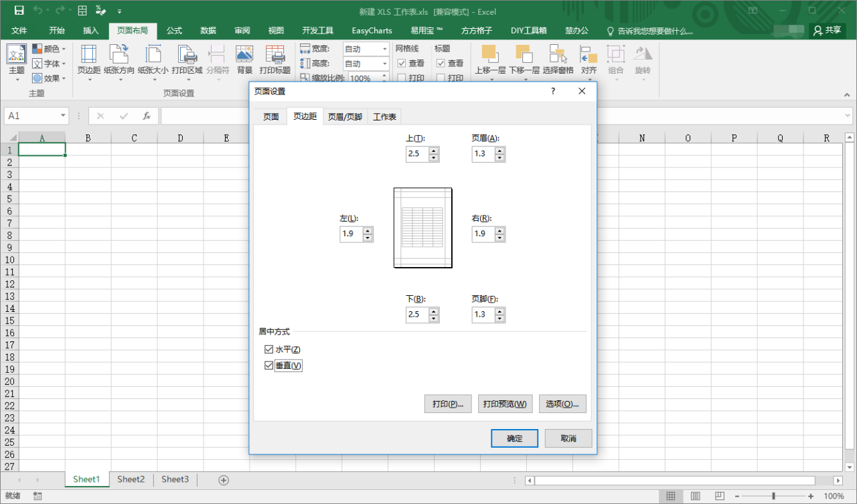This screenshot has height=504, width=857.
Task: Click the zoom in plus button
Action: pos(811,496)
